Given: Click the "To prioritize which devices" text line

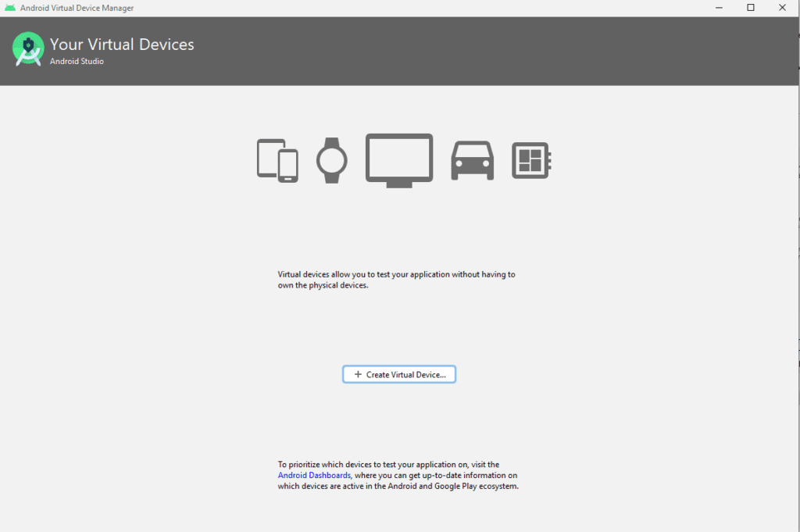Looking at the screenshot, I should click(388, 464).
